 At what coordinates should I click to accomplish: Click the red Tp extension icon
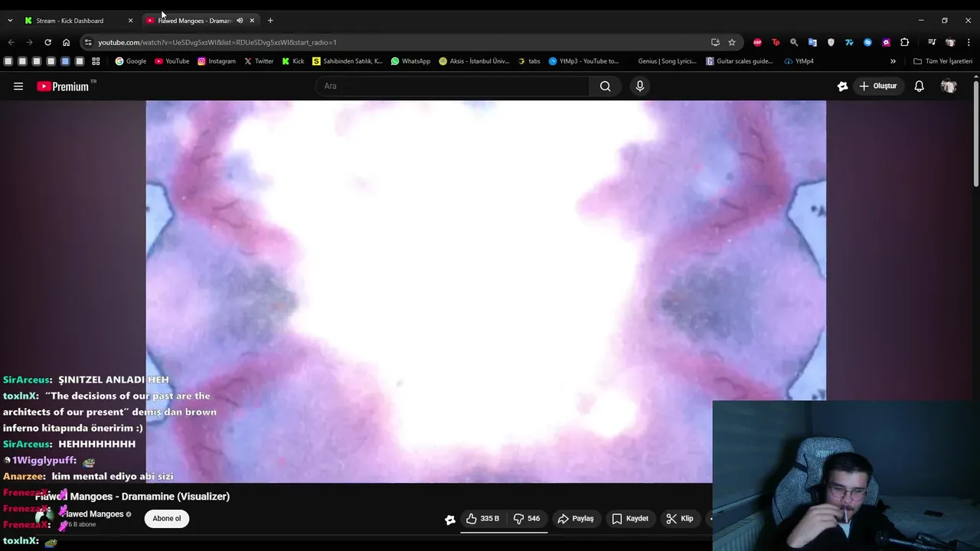point(776,42)
